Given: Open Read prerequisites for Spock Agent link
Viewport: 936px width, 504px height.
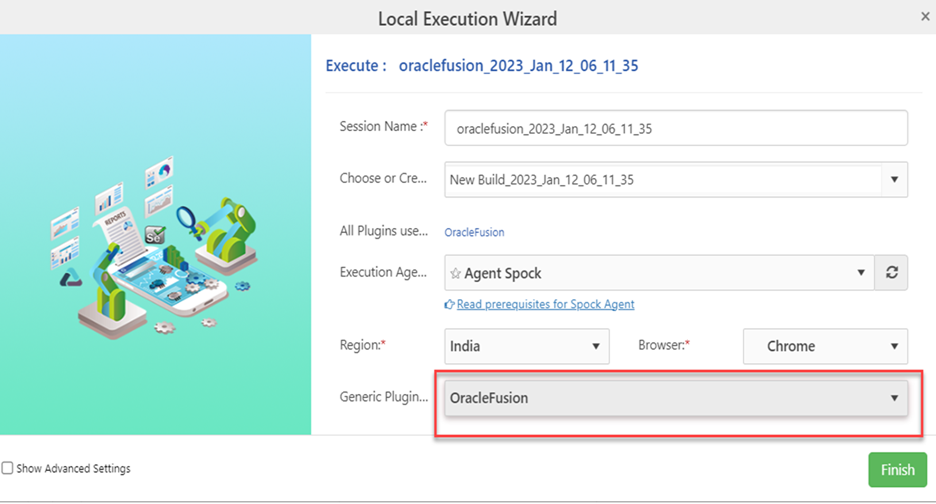Looking at the screenshot, I should pyautogui.click(x=545, y=305).
